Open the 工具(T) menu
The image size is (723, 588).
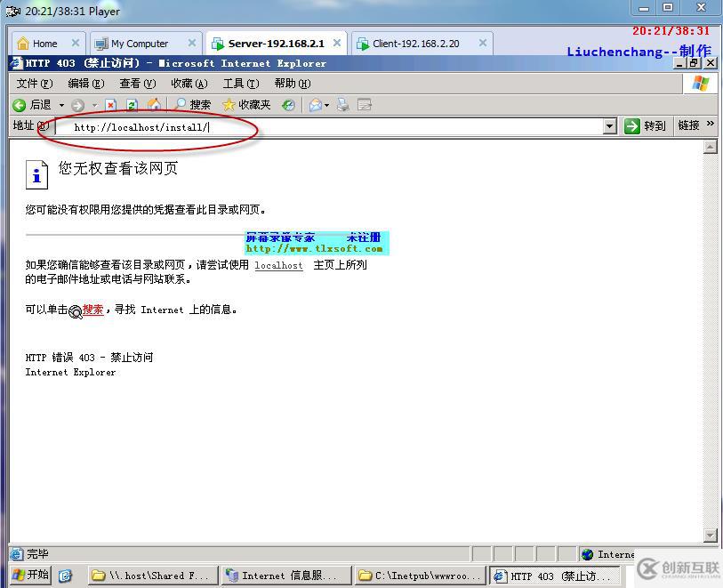point(241,84)
